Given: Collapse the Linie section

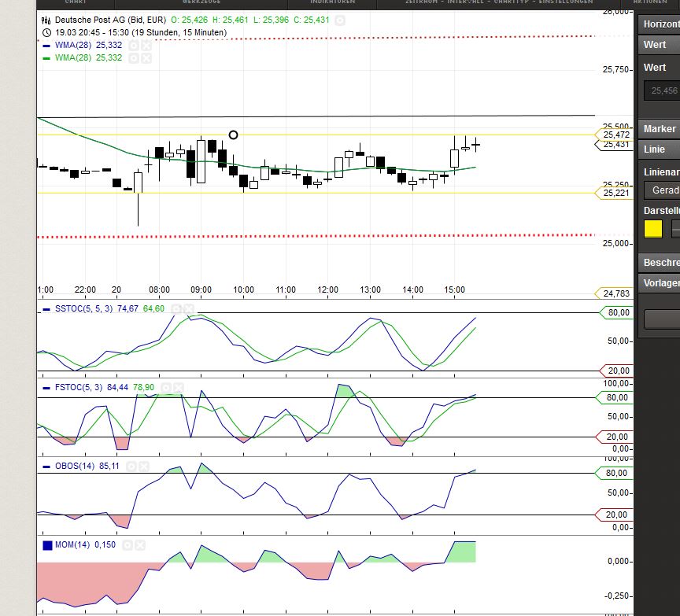Looking at the screenshot, I should coord(660,149).
